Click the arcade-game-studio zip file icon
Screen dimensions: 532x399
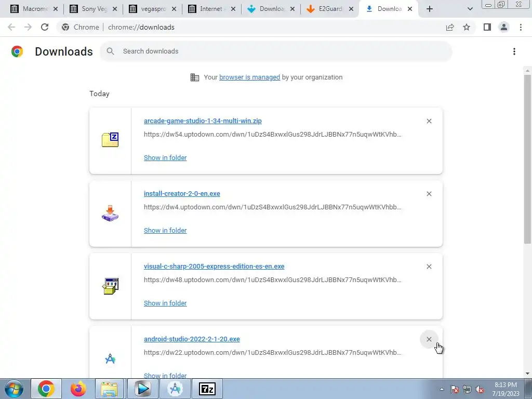point(110,140)
